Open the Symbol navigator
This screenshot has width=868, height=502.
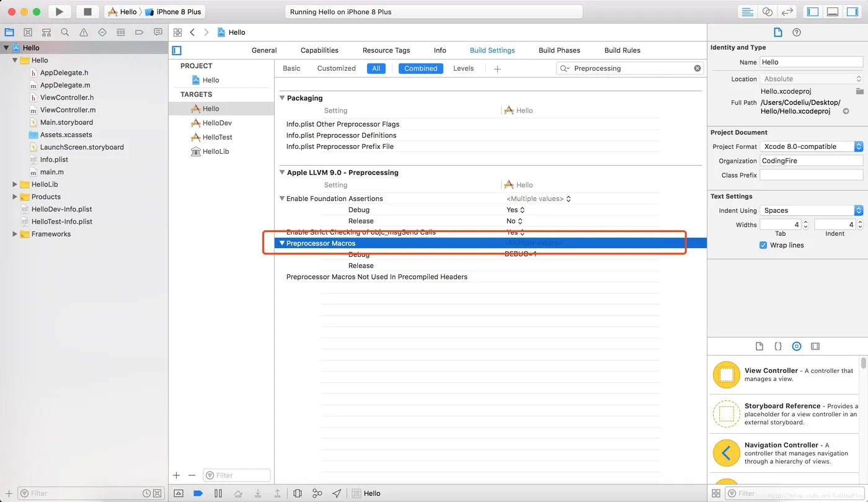coord(46,32)
